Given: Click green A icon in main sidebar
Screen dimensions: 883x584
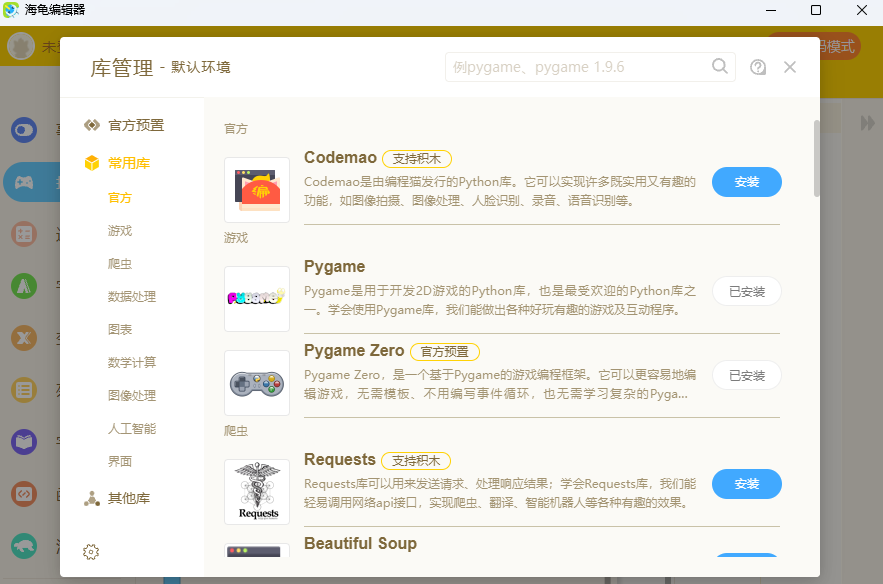Looking at the screenshot, I should pyautogui.click(x=24, y=286).
